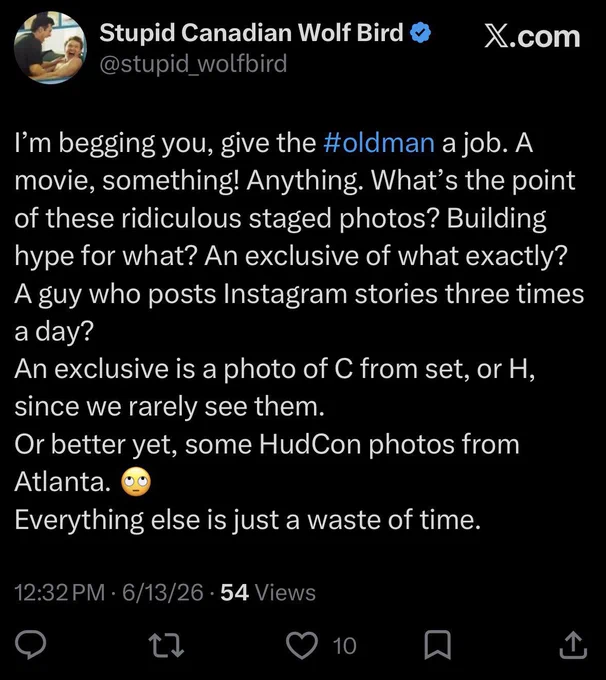Click the like count number 10
Screen dimensions: 606x680
(x=344, y=646)
